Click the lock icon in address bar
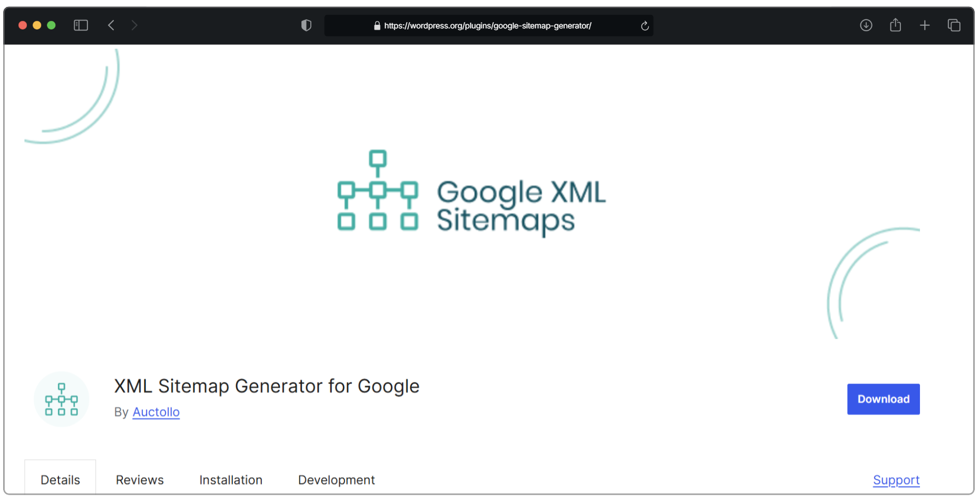This screenshot has width=980, height=502. click(x=377, y=26)
